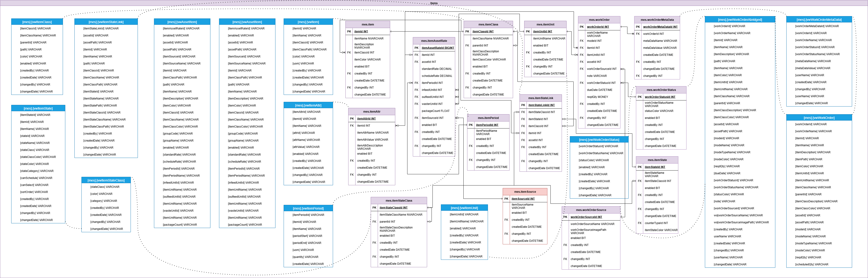The width and height of the screenshot is (868, 278).
Task: Click itemClassId INT primary key in mes.itemClass
Action: [488, 32]
